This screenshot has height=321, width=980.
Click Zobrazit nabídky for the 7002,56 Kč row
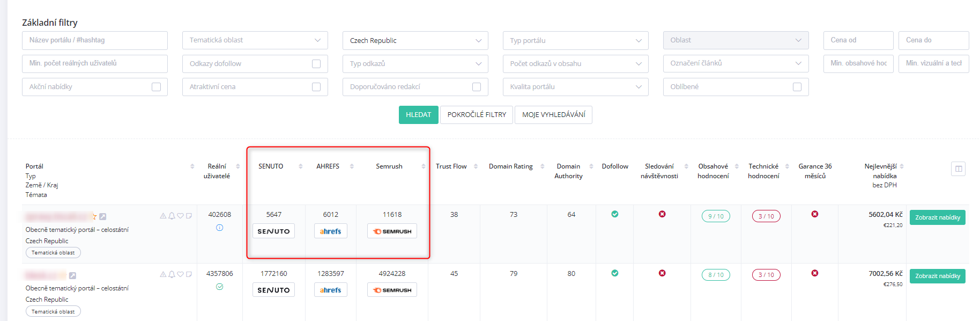[938, 276]
